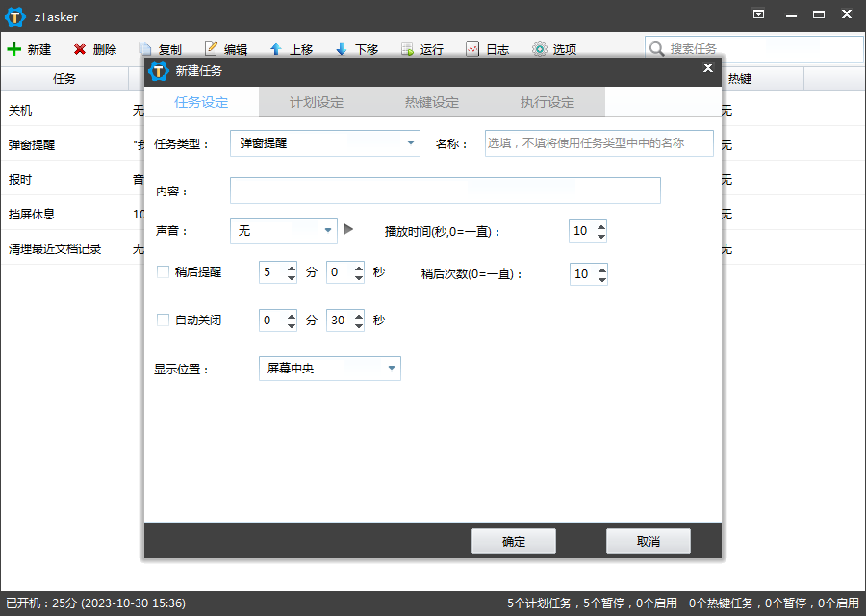Image resolution: width=866 pixels, height=616 pixels.
Task: Enable the 自动关闭 checkbox
Action: (163, 321)
